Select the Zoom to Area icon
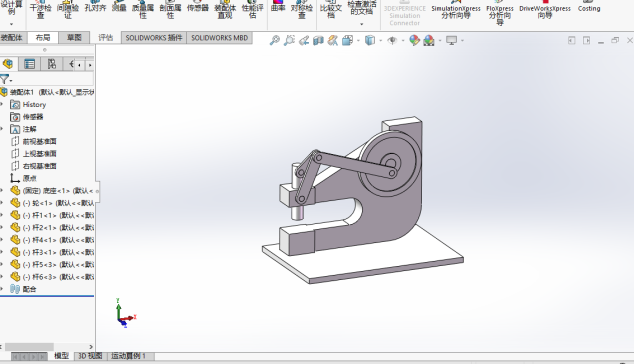The height and width of the screenshot is (364, 634). pyautogui.click(x=289, y=40)
